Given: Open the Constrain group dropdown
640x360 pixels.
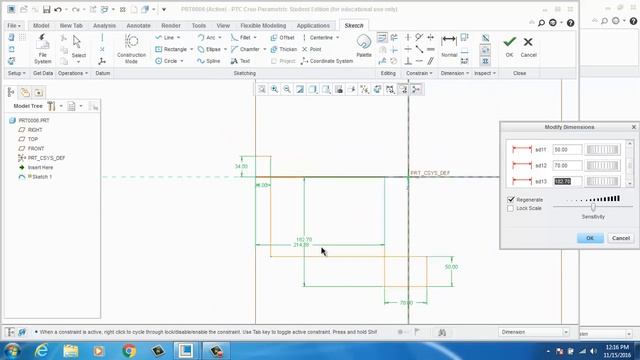Looking at the screenshot, I should pos(419,73).
